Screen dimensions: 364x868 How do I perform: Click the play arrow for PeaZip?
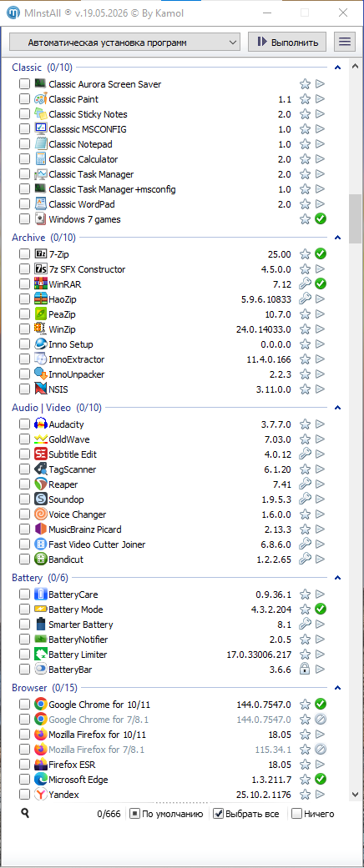321,314
